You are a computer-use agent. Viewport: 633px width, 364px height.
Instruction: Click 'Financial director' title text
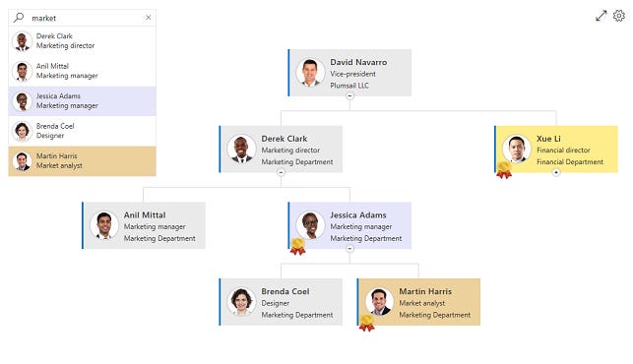tap(563, 151)
